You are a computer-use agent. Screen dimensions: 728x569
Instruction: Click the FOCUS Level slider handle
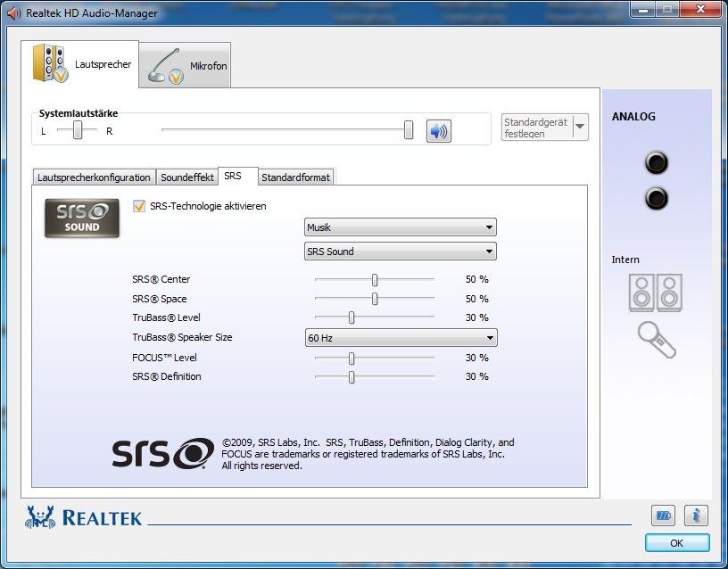click(x=352, y=359)
